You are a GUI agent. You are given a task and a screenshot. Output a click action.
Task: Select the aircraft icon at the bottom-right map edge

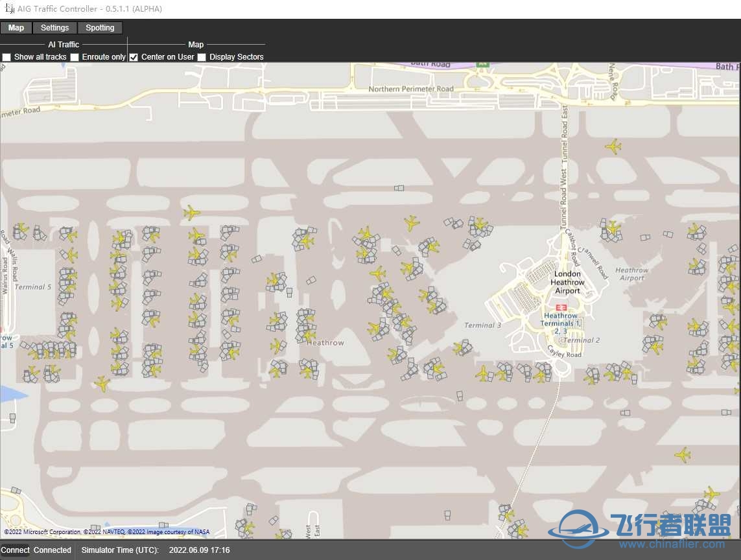coord(711,494)
